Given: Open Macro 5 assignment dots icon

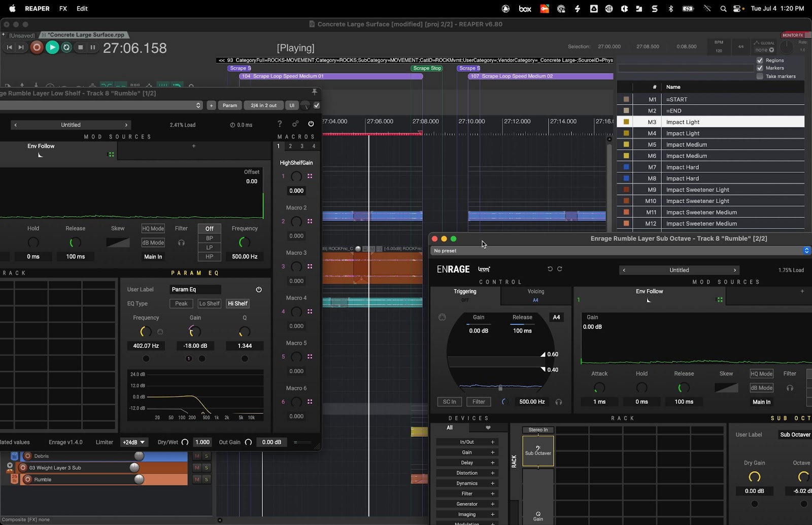Looking at the screenshot, I should click(x=310, y=356).
